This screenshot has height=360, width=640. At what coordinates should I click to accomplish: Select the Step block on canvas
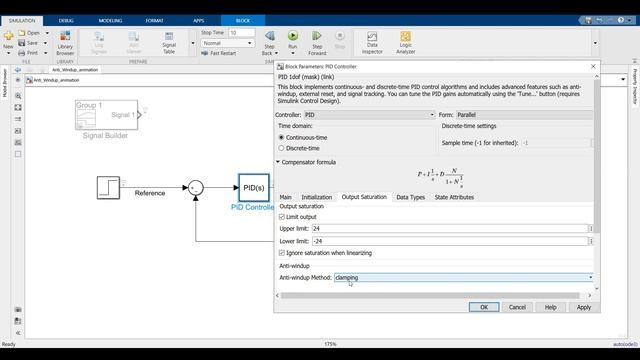click(x=108, y=188)
